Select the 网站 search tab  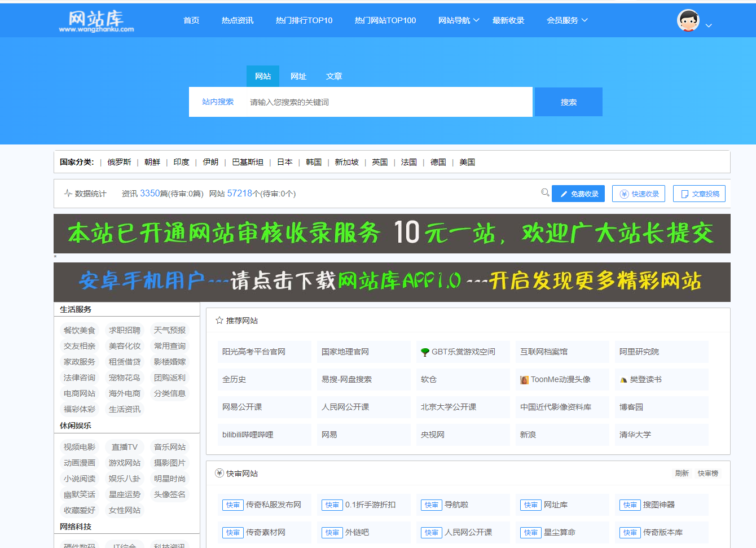(x=263, y=76)
